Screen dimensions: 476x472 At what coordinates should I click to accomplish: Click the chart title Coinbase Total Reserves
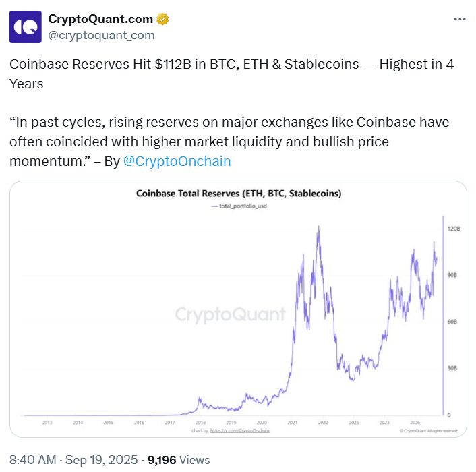coord(239,194)
